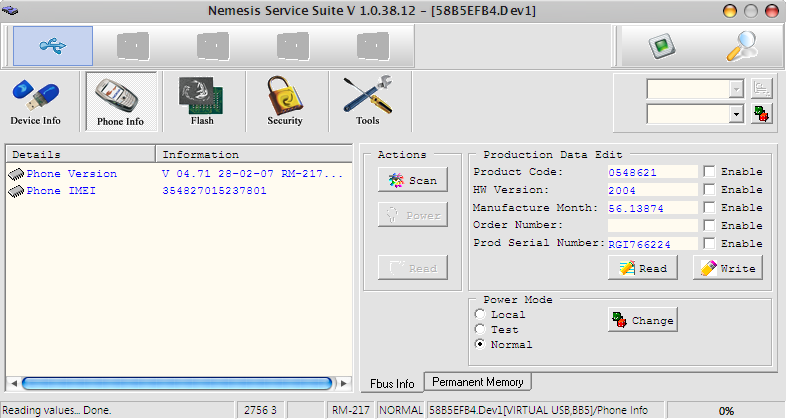Click the orange minimize window button
Viewport: 786px width, 419px height.
pos(729,11)
